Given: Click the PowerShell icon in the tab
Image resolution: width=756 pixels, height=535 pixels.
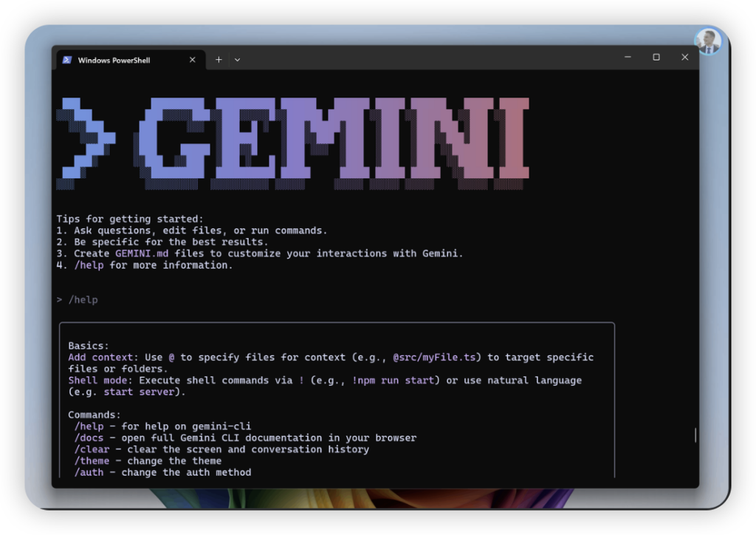Looking at the screenshot, I should (67, 60).
